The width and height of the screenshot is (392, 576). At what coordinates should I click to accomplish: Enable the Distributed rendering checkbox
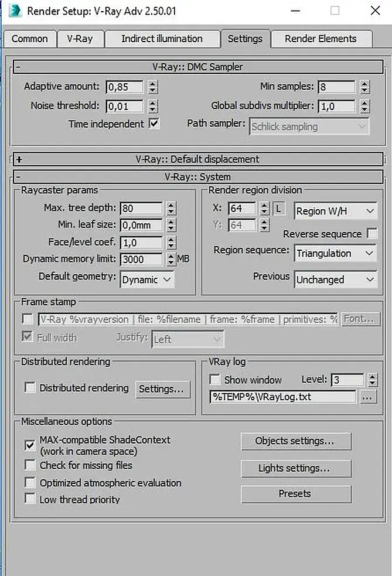(x=30, y=388)
